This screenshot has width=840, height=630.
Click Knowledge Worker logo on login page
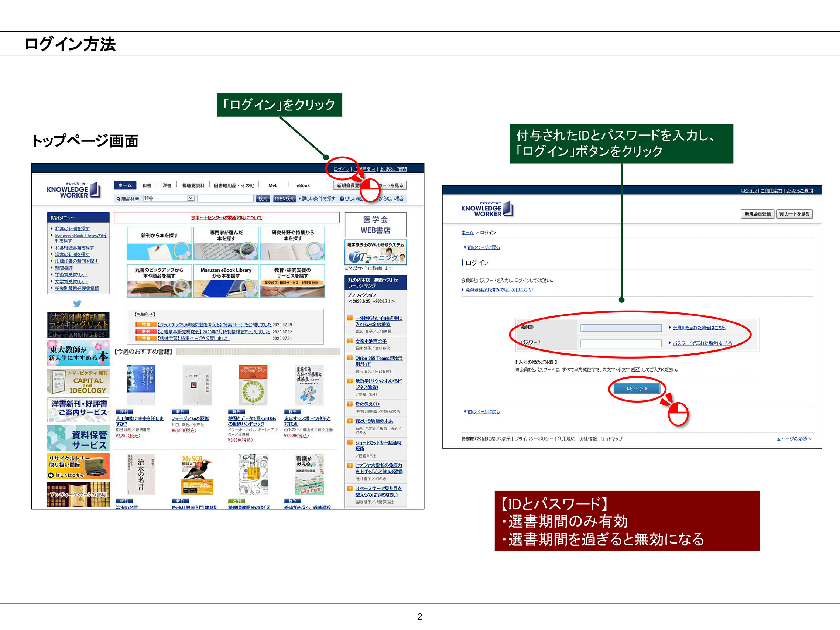[487, 209]
